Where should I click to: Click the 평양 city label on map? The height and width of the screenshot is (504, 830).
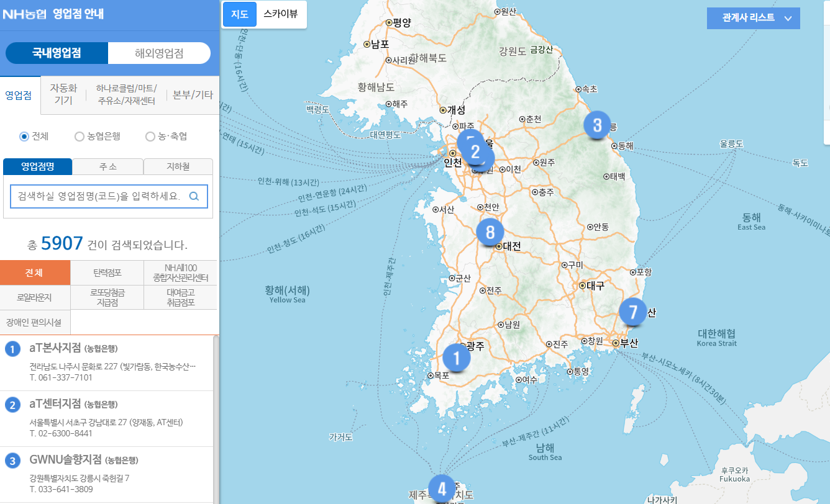(x=403, y=22)
